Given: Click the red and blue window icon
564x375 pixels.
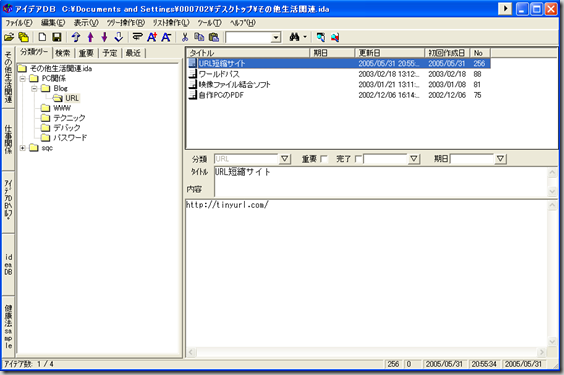Looking at the screenshot, I should coord(335,37).
